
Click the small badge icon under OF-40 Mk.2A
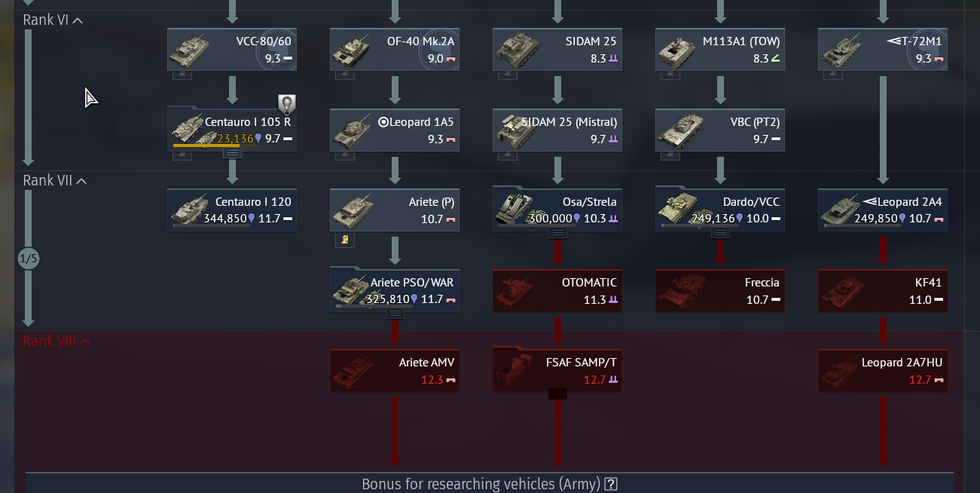point(344,75)
